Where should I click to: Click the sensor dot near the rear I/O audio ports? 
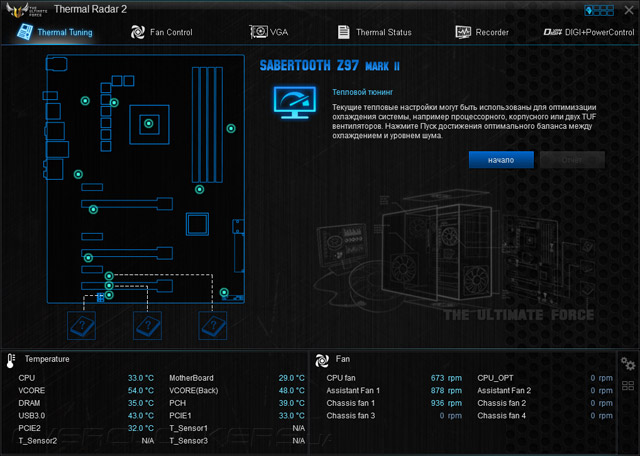coord(78,175)
